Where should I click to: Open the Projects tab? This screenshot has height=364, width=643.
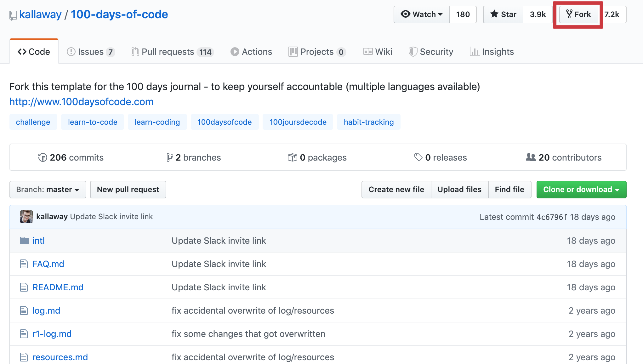coord(317,52)
